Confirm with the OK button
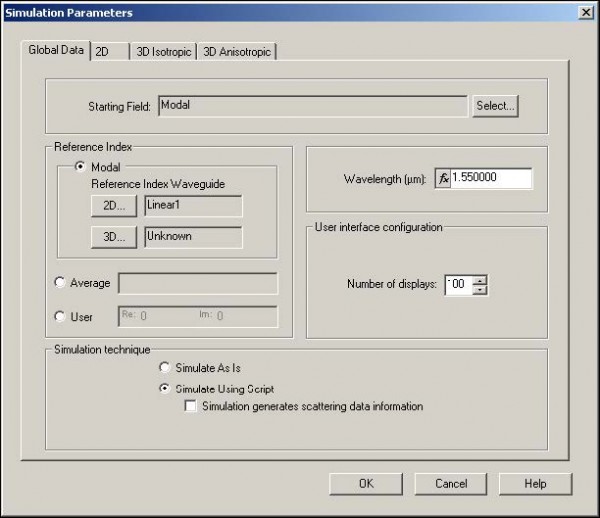This screenshot has width=600, height=518. 366,484
